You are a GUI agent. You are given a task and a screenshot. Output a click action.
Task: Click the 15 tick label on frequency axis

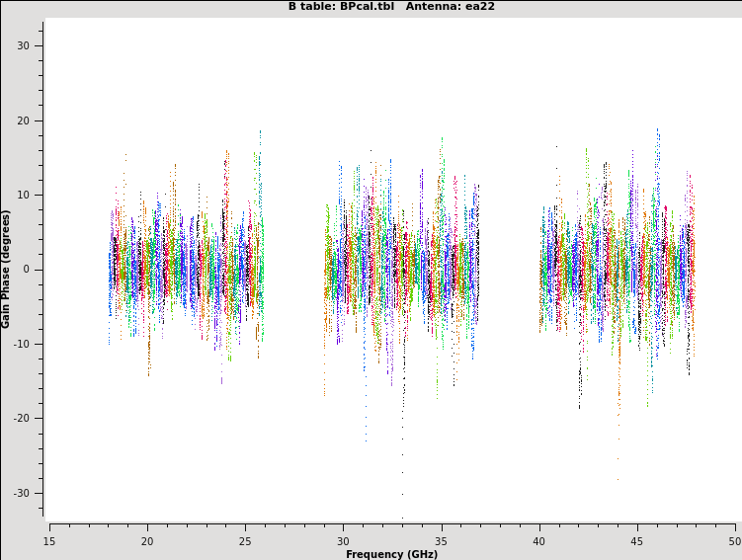(x=49, y=540)
